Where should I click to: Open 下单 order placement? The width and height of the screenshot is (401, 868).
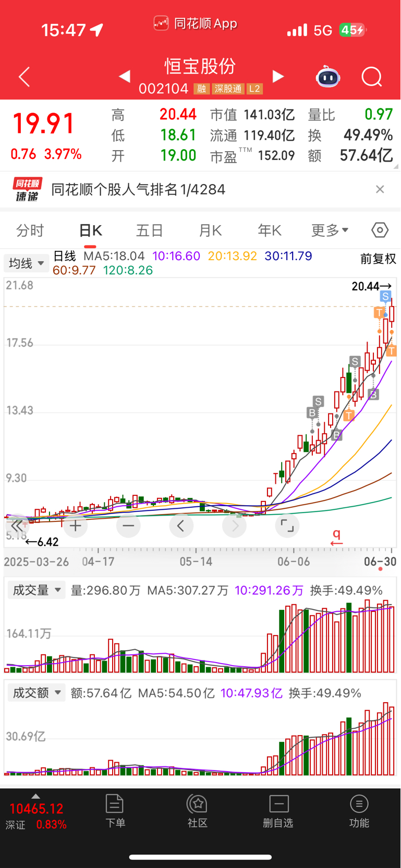pyautogui.click(x=115, y=811)
